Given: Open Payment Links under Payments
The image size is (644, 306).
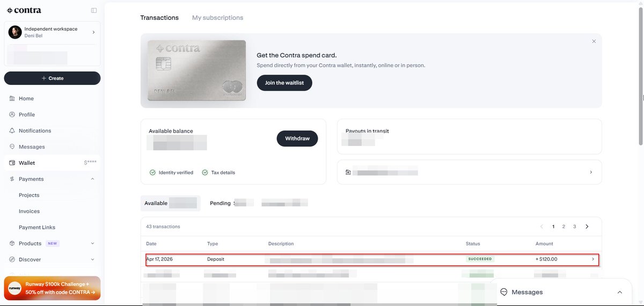Looking at the screenshot, I should 37,227.
